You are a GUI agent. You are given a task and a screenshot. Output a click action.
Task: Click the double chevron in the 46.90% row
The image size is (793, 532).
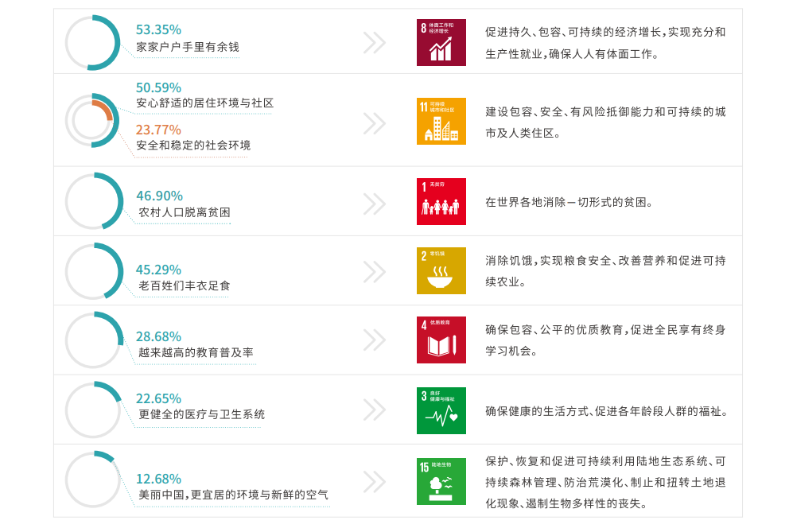[x=375, y=204]
